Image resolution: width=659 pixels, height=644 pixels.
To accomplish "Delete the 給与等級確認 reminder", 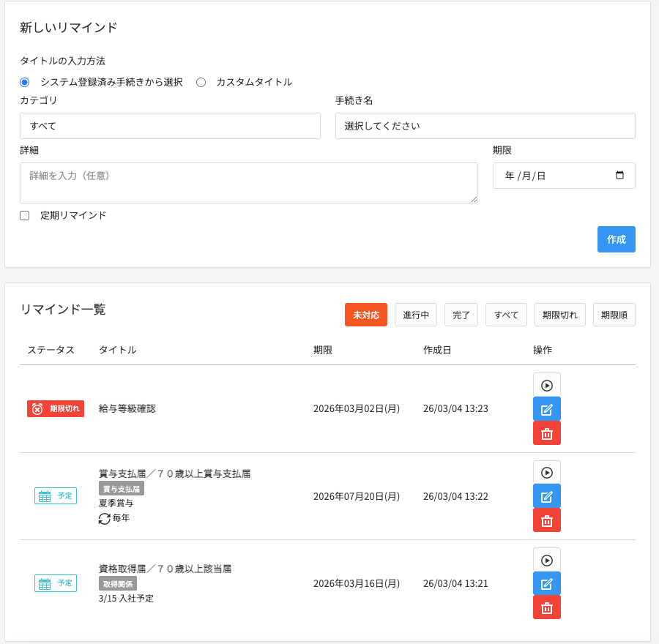I will 546,433.
